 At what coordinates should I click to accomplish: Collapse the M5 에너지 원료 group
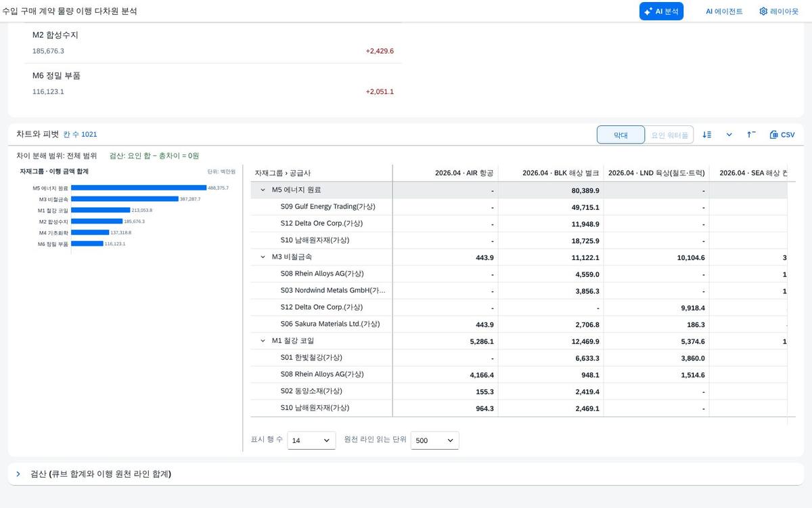pos(263,190)
